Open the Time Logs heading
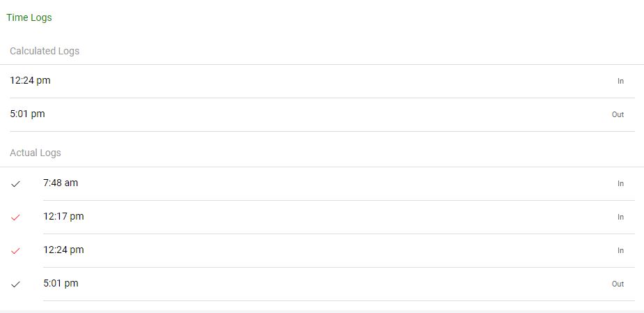 29,17
